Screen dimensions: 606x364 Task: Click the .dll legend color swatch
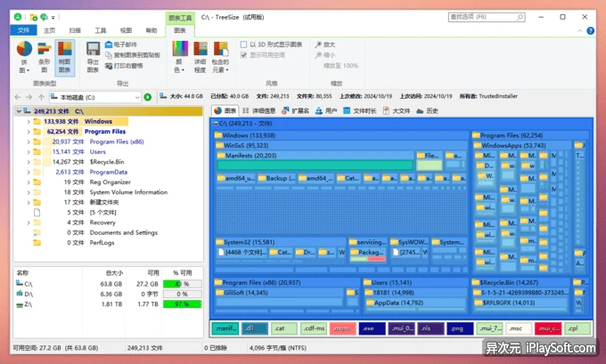coord(255,328)
